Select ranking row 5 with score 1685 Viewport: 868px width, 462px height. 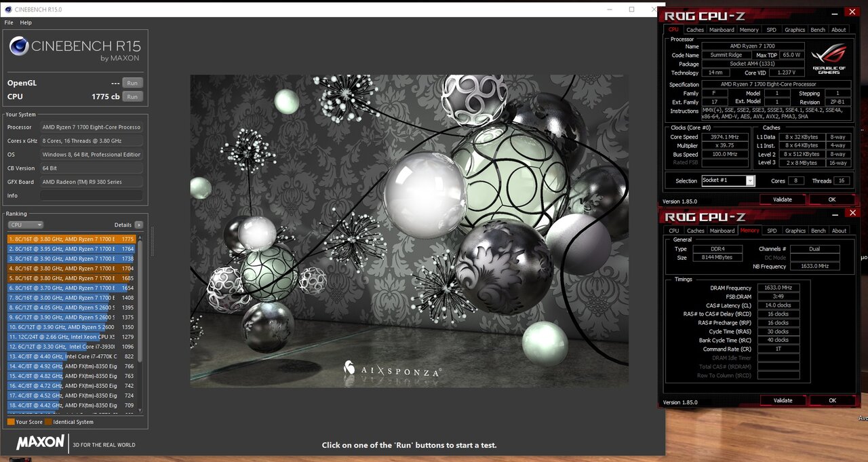coord(72,278)
